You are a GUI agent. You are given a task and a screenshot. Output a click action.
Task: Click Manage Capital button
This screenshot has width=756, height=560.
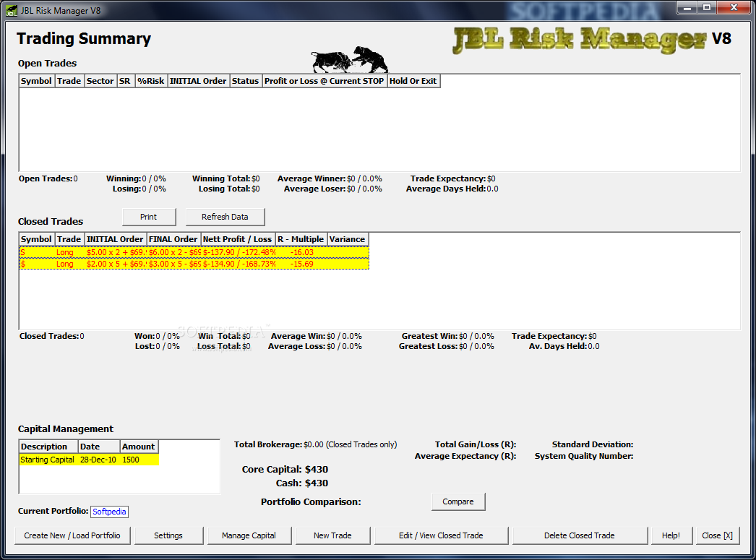pos(249,535)
